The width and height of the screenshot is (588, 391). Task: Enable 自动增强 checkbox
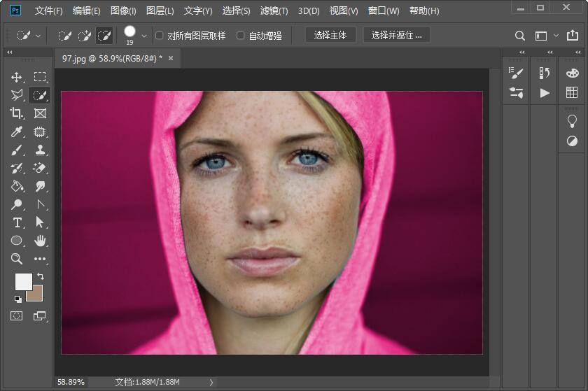(241, 36)
